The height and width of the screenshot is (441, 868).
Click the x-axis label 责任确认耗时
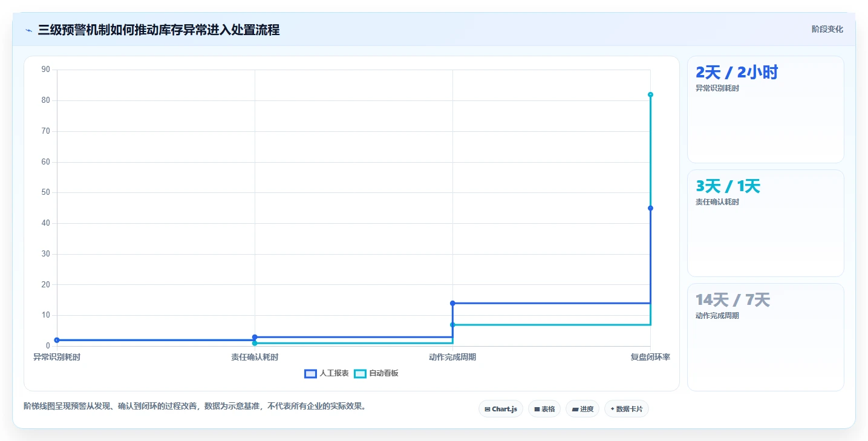(x=255, y=357)
